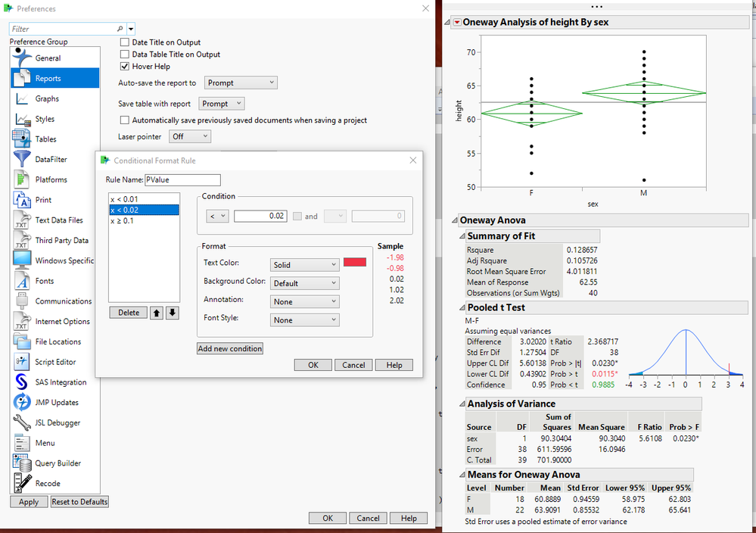756x533 pixels.
Task: Open the Internet Options icon
Action: (22, 321)
